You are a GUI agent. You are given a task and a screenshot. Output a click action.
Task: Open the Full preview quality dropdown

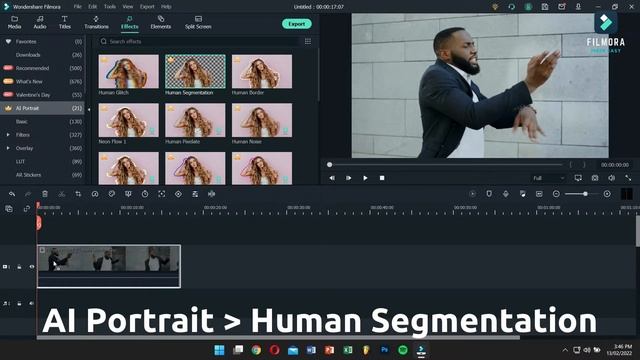tap(548, 178)
